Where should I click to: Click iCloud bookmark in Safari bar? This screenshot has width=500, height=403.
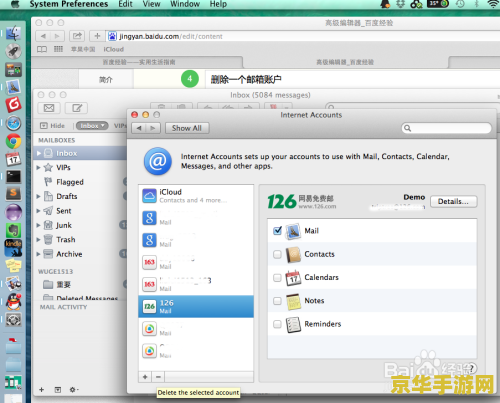pyautogui.click(x=113, y=49)
